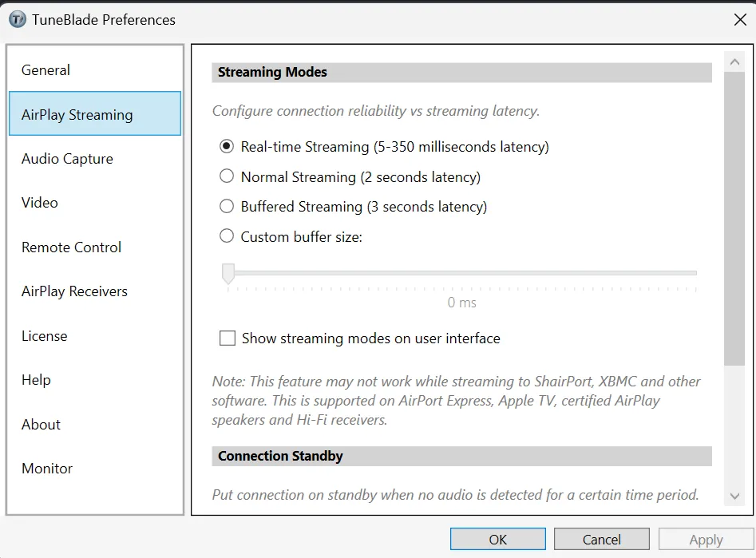Open the Video preferences page
Screen dimensions: 756x558
point(95,203)
